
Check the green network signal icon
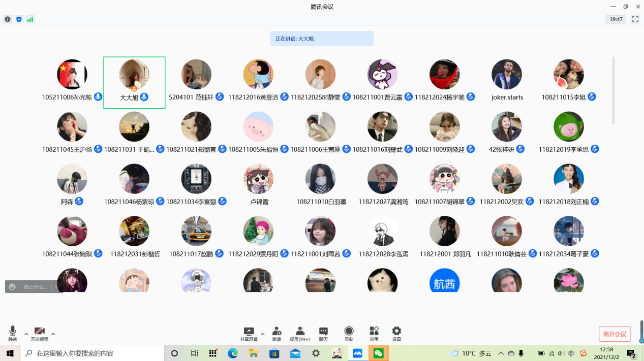coord(30,19)
